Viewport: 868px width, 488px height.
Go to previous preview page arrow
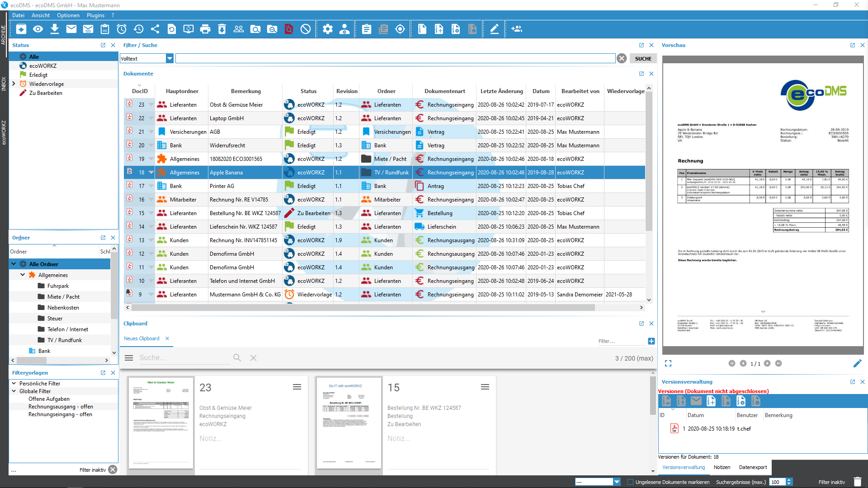(743, 363)
